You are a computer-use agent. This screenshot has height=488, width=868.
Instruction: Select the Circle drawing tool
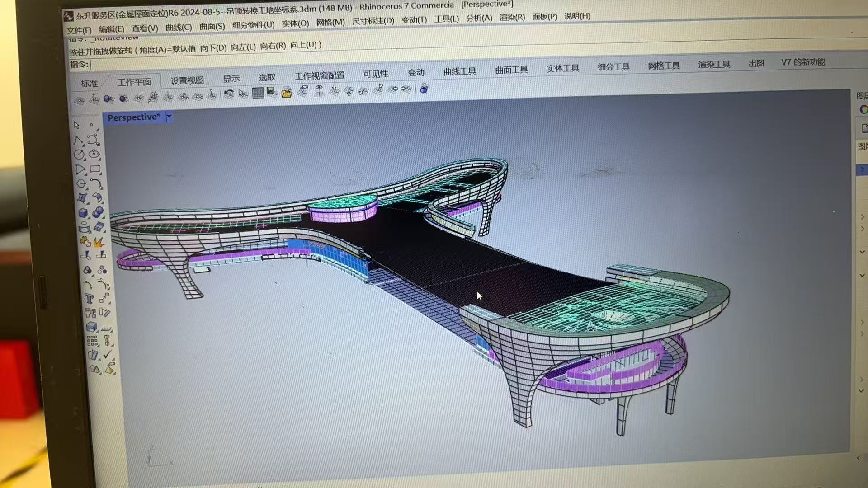80,155
